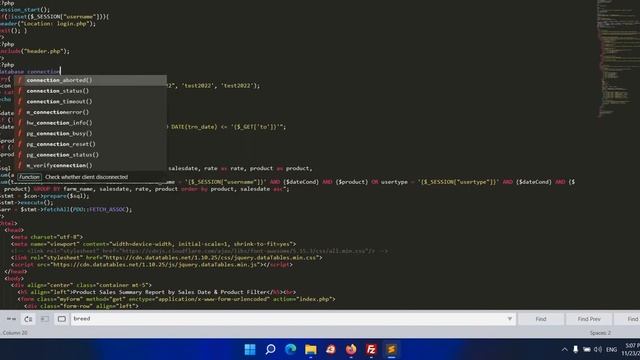Click the Find Prev button
Screen dimensions: 640x360
click(589, 319)
